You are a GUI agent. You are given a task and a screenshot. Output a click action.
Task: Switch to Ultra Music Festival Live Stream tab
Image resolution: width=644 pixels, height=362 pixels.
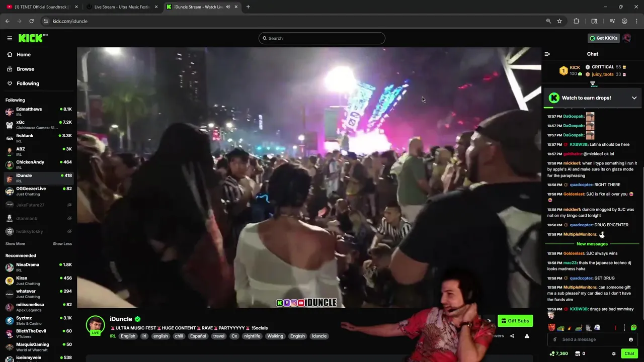coord(122,7)
